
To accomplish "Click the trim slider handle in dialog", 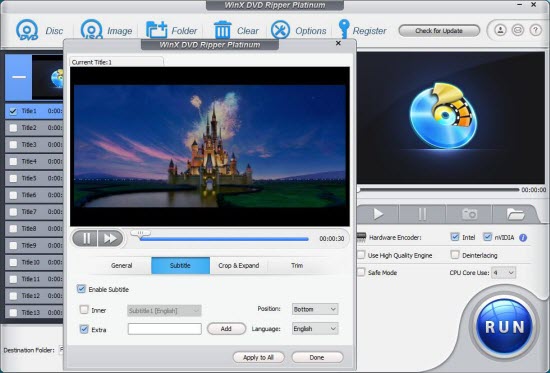I will (x=140, y=233).
